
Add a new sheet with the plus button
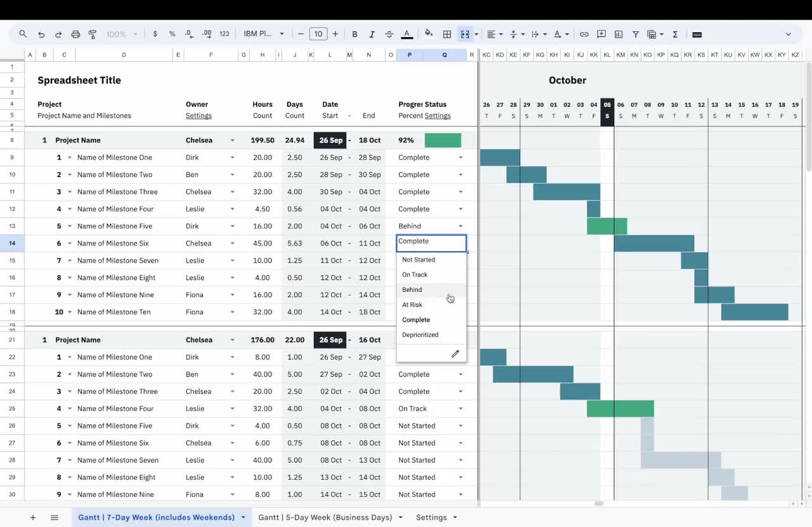coord(32,517)
